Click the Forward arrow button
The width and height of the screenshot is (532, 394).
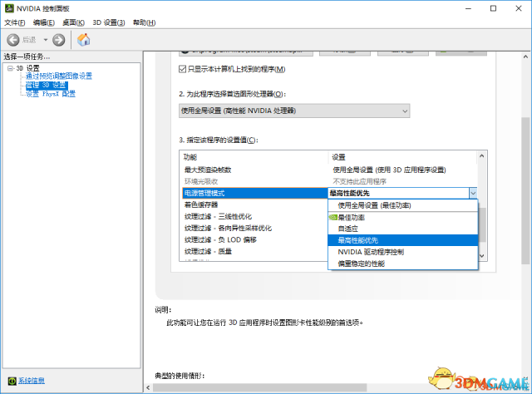pyautogui.click(x=58, y=39)
